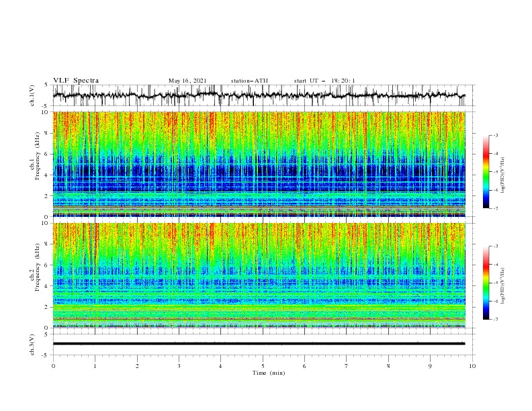Click the ch.2 colorbar "log(PSD)(V²/Hz)" label
The height and width of the screenshot is (411, 532).
coord(503,285)
